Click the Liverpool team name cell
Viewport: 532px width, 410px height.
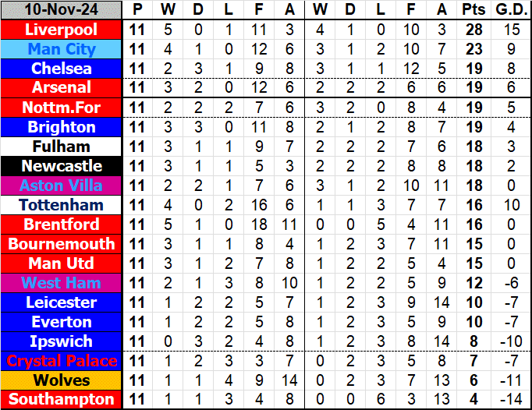click(x=62, y=30)
